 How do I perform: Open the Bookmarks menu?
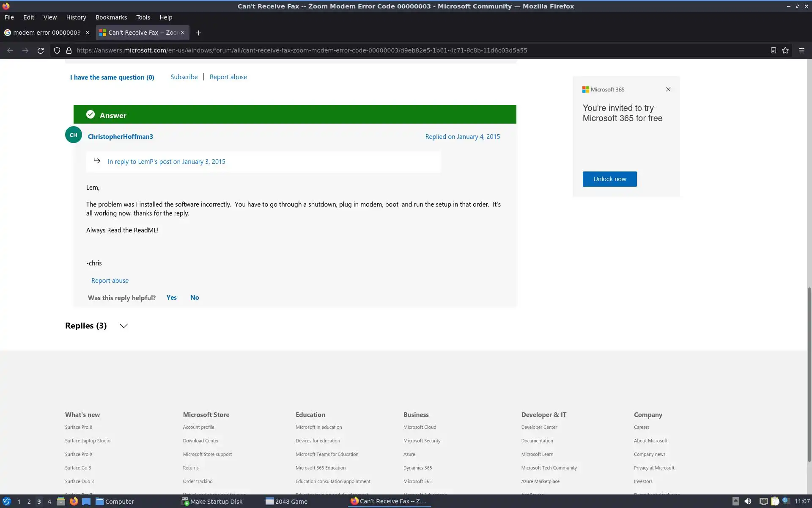tap(111, 17)
